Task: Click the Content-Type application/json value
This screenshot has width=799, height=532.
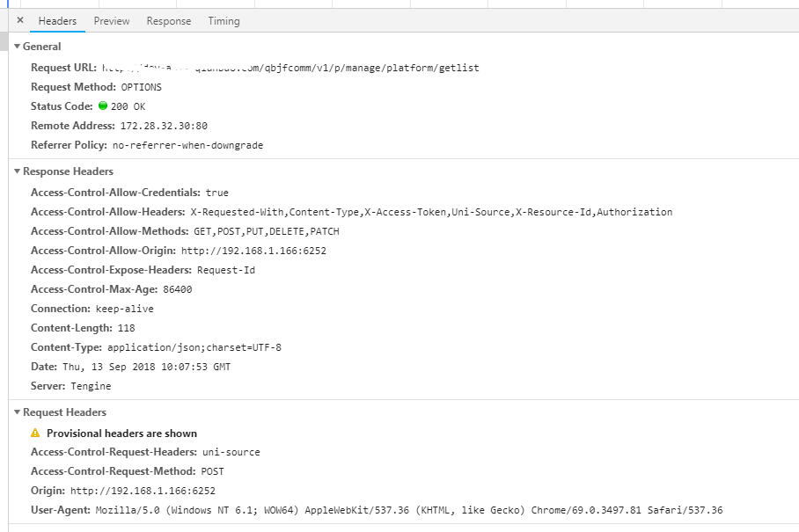Action: point(194,347)
